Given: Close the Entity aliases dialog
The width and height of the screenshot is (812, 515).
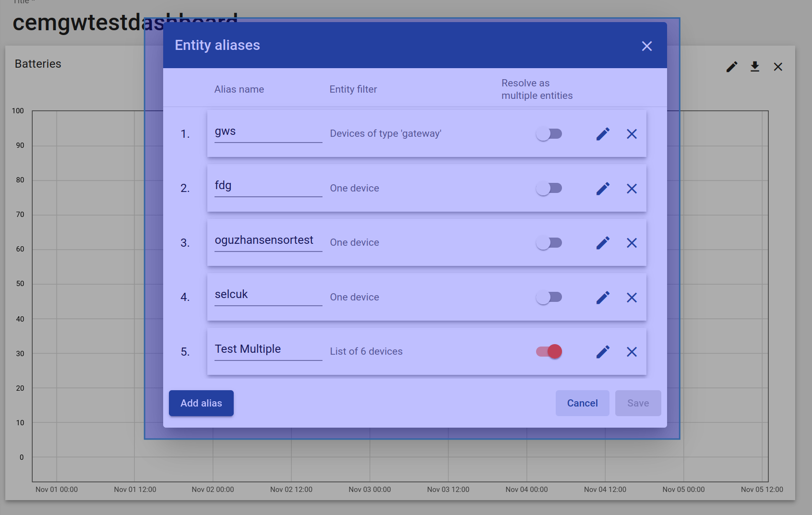Looking at the screenshot, I should 647,46.
